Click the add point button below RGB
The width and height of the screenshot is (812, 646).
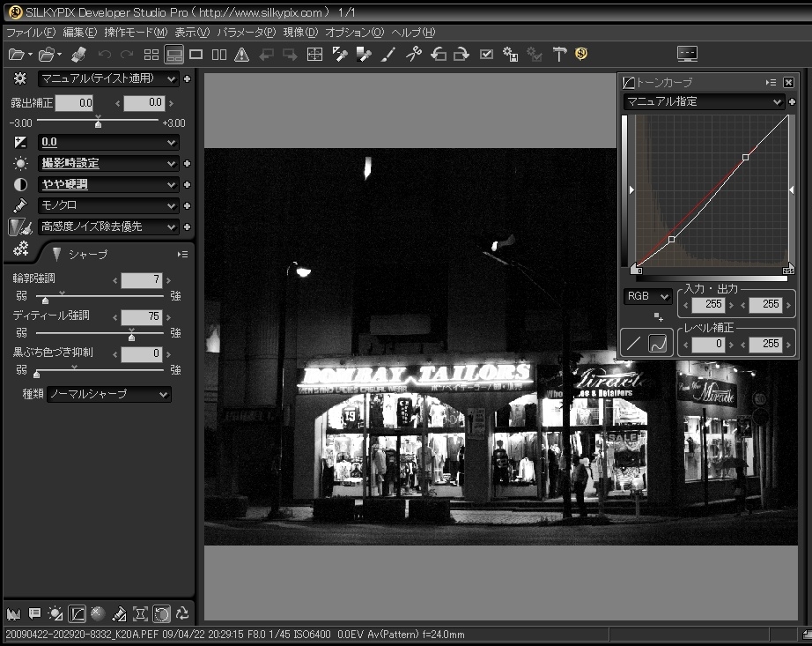(x=658, y=317)
